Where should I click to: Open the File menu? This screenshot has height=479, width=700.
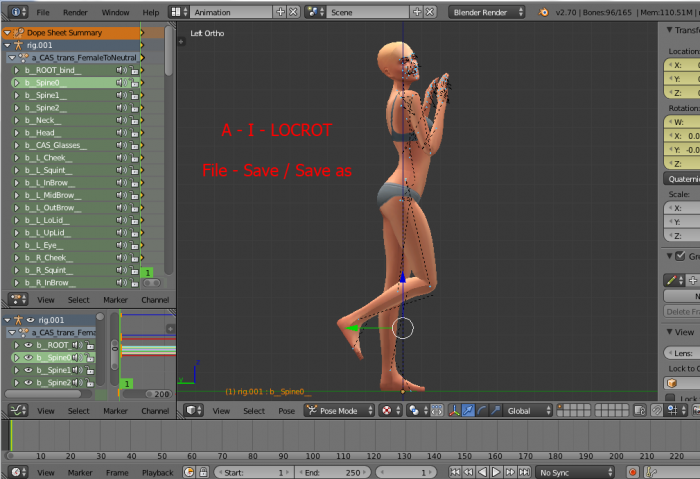pyautogui.click(x=43, y=12)
